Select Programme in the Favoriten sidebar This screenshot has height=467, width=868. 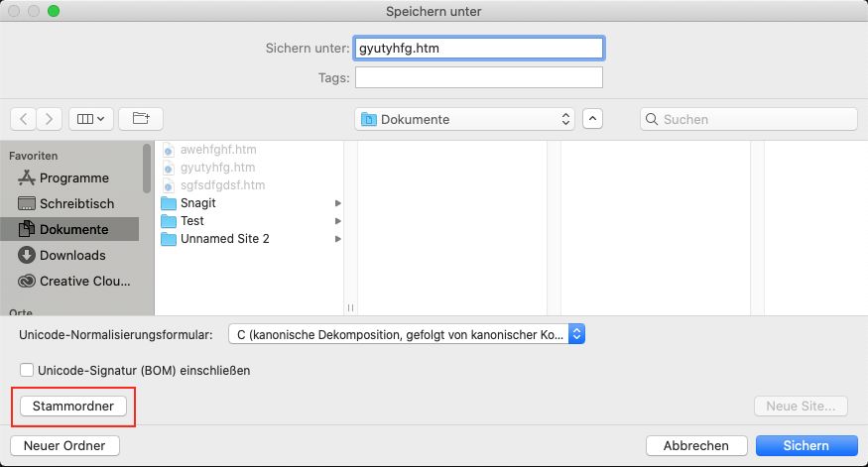click(73, 178)
